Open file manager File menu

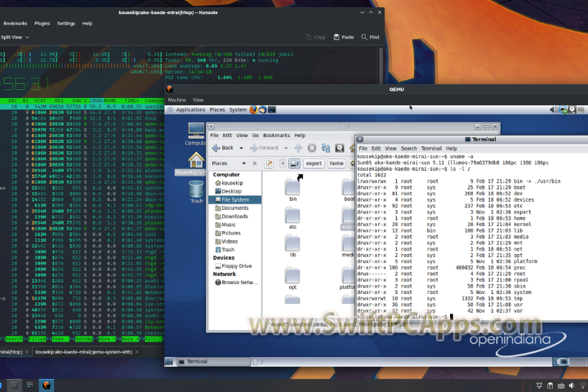[215, 136]
